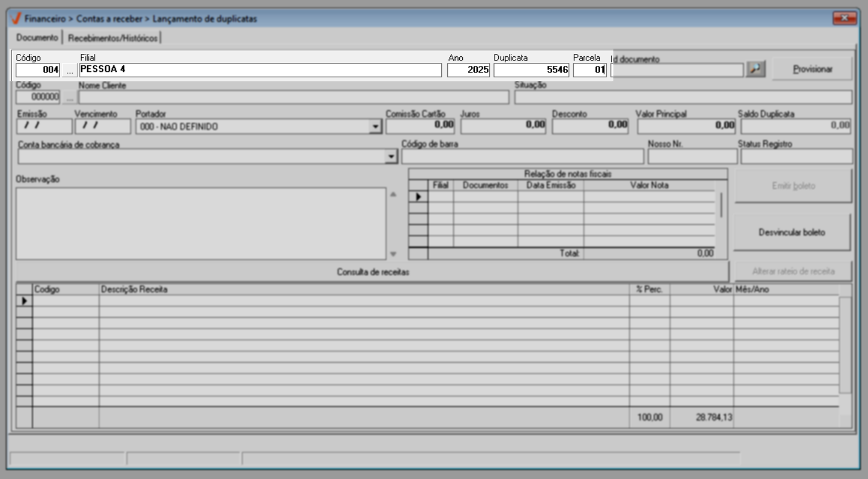Expand the Conta bancária de cobrança dropdown
Screen dimensions: 868x479
pos(391,156)
